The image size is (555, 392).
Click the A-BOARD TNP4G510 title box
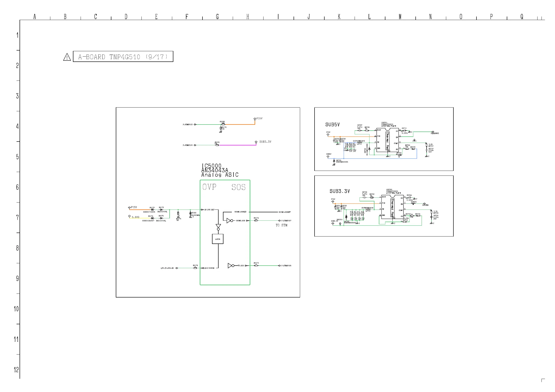click(123, 57)
